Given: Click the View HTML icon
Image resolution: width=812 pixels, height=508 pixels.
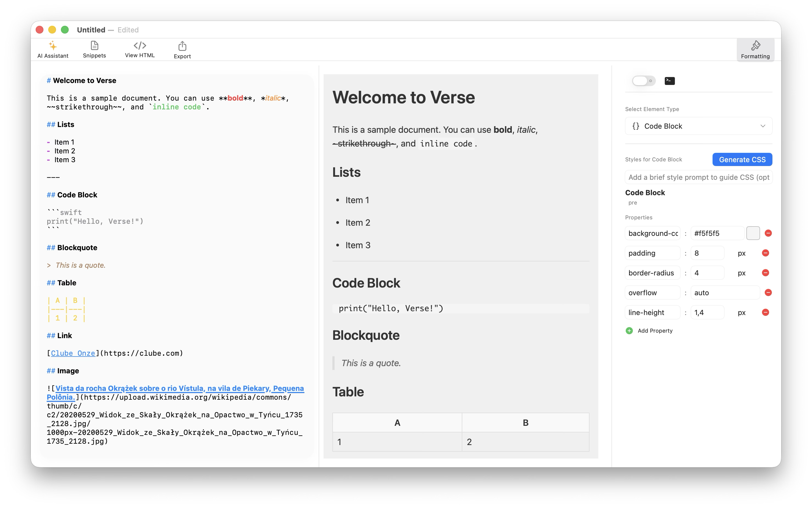Looking at the screenshot, I should pos(139,46).
